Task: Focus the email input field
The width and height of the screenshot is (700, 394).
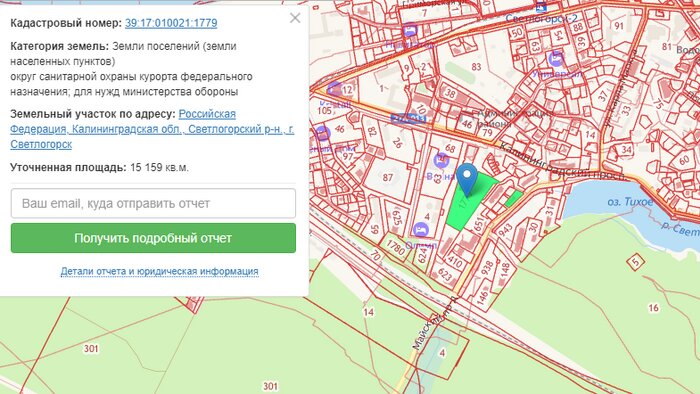Action: [153, 203]
